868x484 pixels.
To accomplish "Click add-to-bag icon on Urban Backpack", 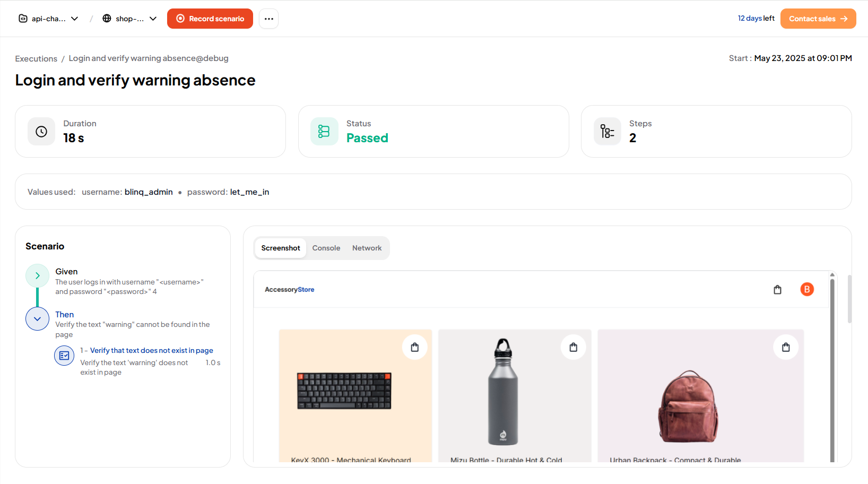I will (786, 347).
